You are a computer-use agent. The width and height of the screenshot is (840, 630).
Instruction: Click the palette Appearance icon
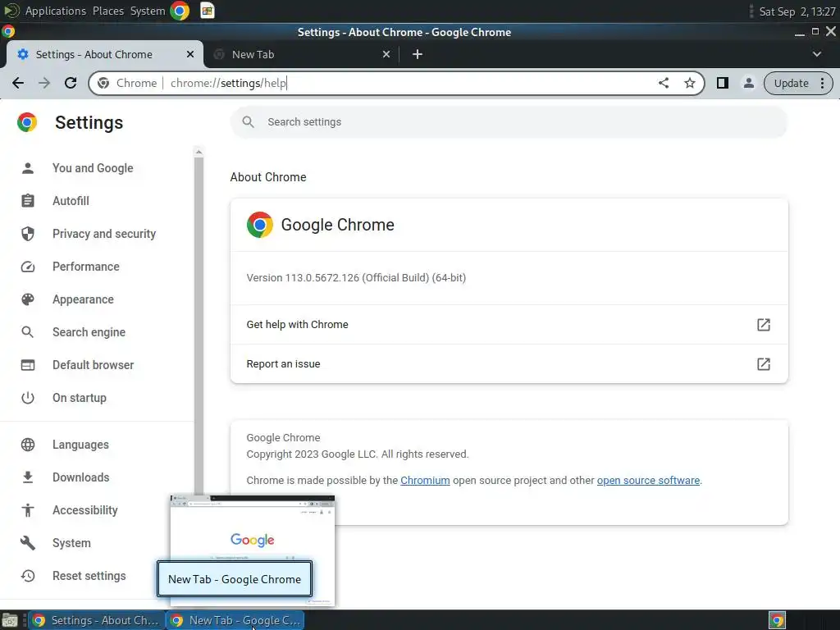point(28,299)
